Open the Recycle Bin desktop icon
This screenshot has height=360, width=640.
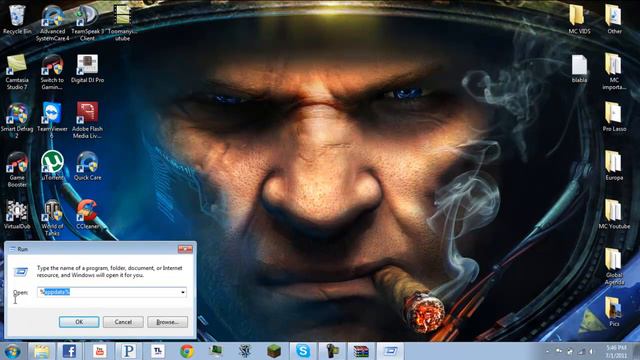tap(17, 20)
